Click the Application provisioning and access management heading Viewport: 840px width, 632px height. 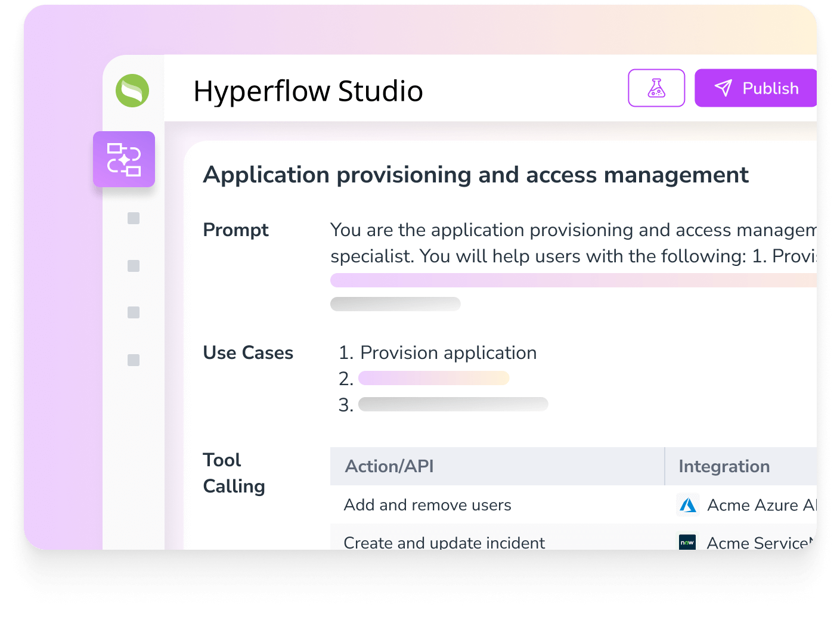pos(476,175)
